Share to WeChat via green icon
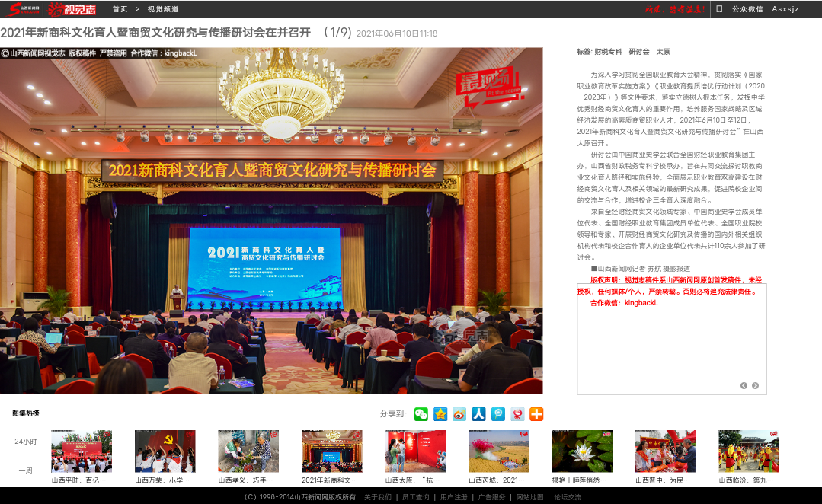 point(421,414)
